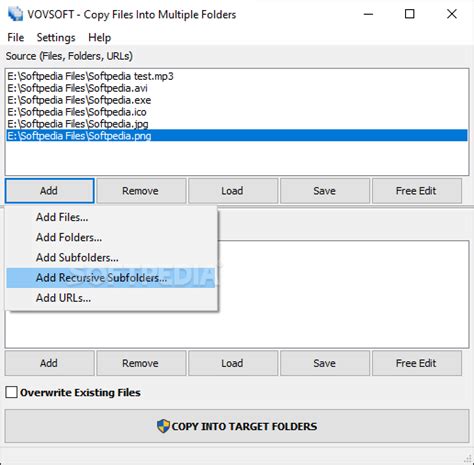The width and height of the screenshot is (474, 465).
Task: Select Add Recursive Subfolders... menu entry
Action: click(x=111, y=278)
